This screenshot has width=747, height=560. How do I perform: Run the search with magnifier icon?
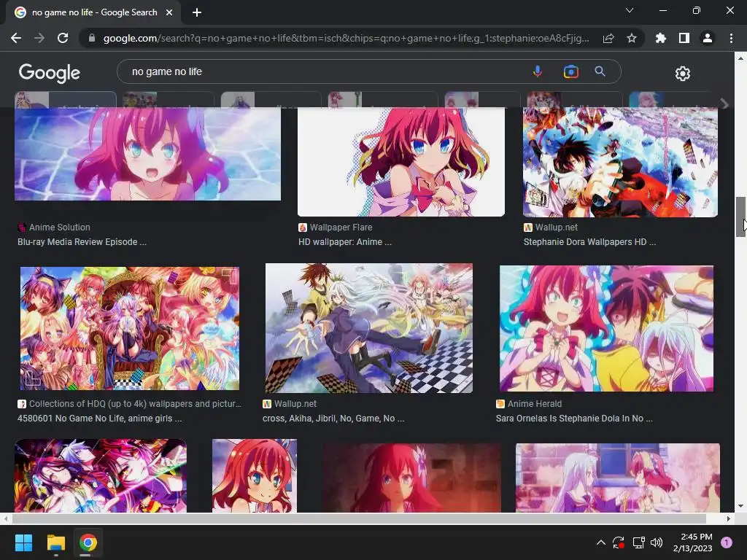[600, 71]
